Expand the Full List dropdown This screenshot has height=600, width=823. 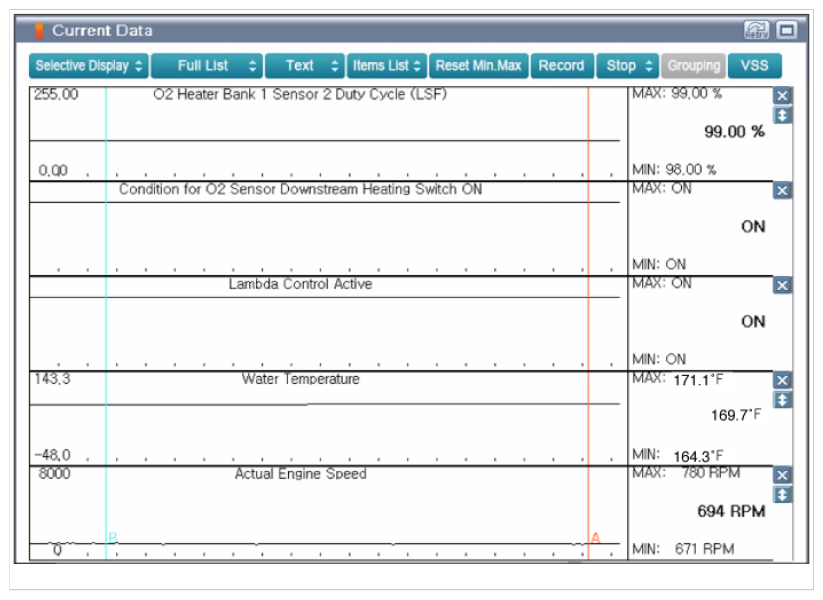(x=207, y=66)
